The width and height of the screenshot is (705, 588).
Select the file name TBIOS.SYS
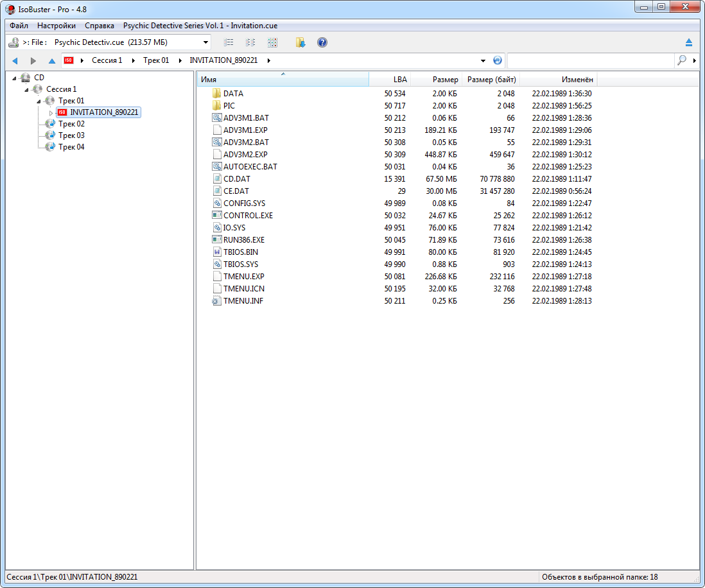(x=241, y=264)
